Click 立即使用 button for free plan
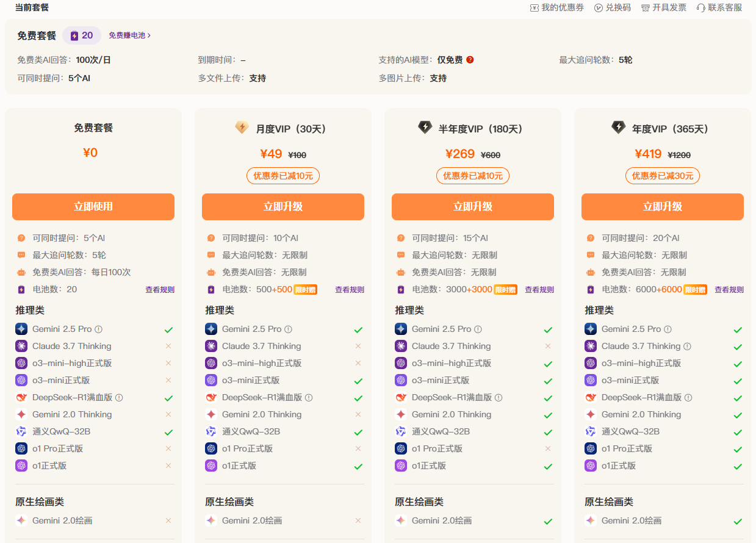This screenshot has height=543, width=756. tap(93, 207)
